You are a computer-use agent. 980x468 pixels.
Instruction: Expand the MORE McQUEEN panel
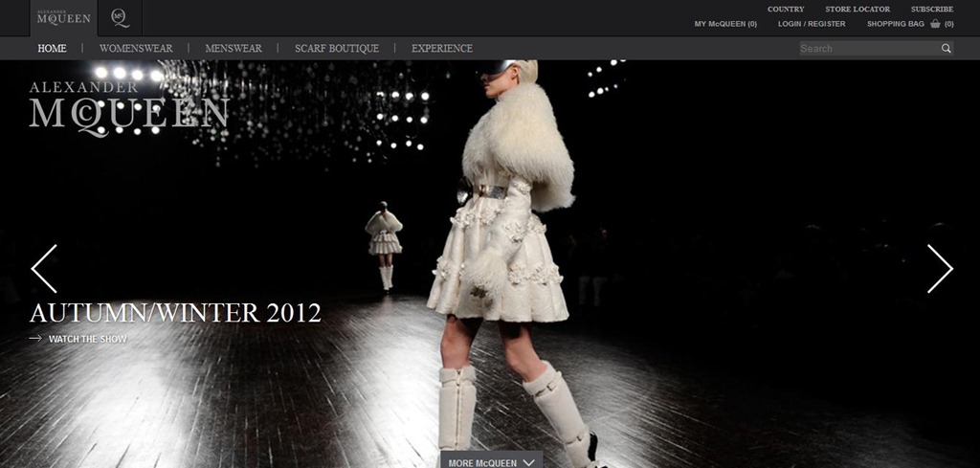click(x=491, y=460)
